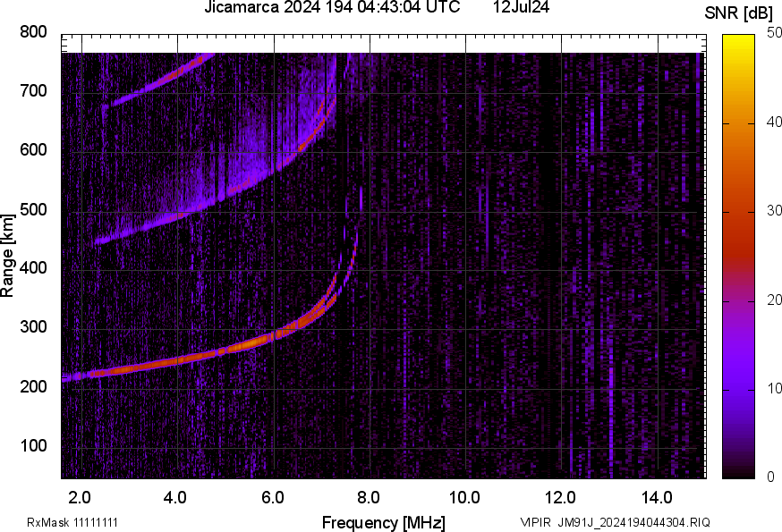Click the 10.0 frequency axis tick label

464,497
